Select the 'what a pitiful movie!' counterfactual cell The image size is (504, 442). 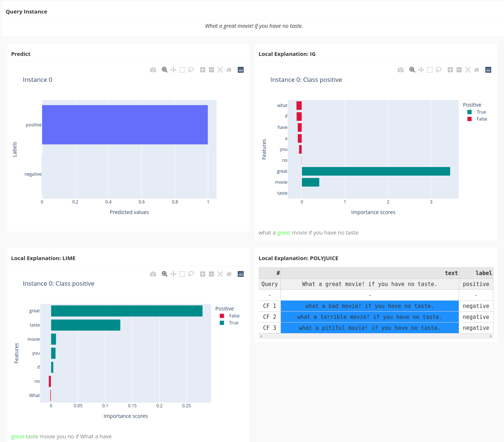point(370,328)
